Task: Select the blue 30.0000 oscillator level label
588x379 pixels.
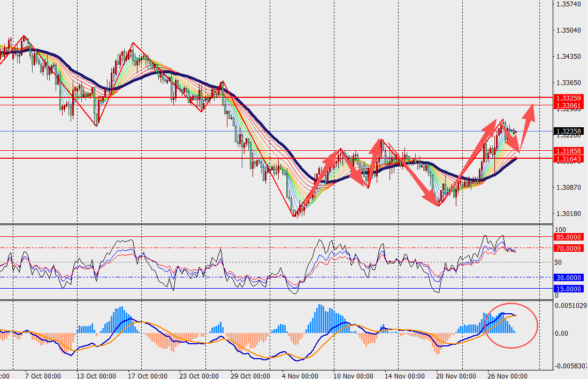Action: point(568,277)
